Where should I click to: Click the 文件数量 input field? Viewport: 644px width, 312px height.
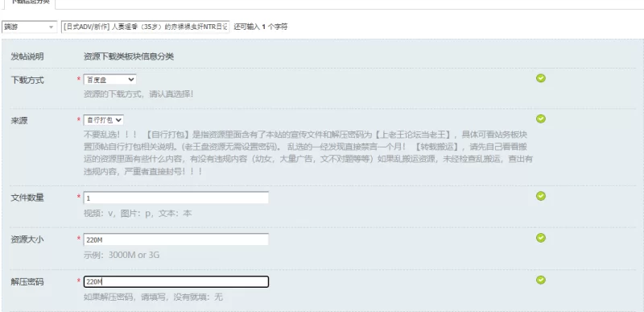(x=175, y=198)
